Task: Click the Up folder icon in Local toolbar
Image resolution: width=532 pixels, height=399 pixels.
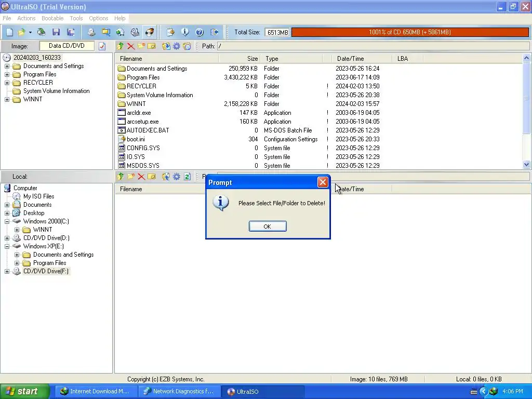Action: 120,177
